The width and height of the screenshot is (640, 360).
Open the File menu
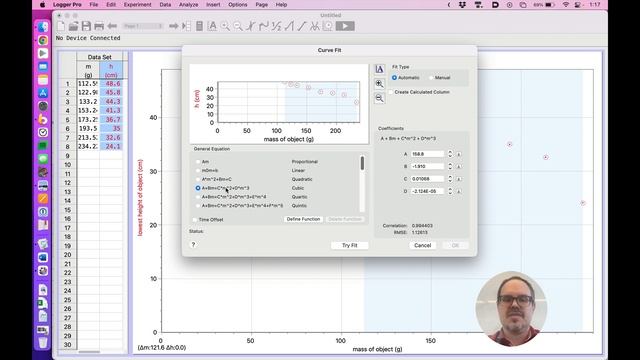click(x=93, y=5)
